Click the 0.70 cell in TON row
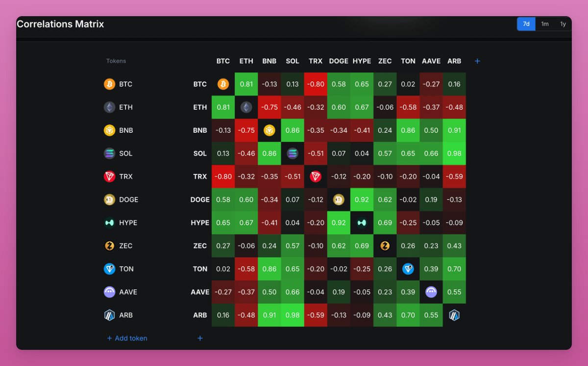Screen dimensions: 588x366 (454, 269)
